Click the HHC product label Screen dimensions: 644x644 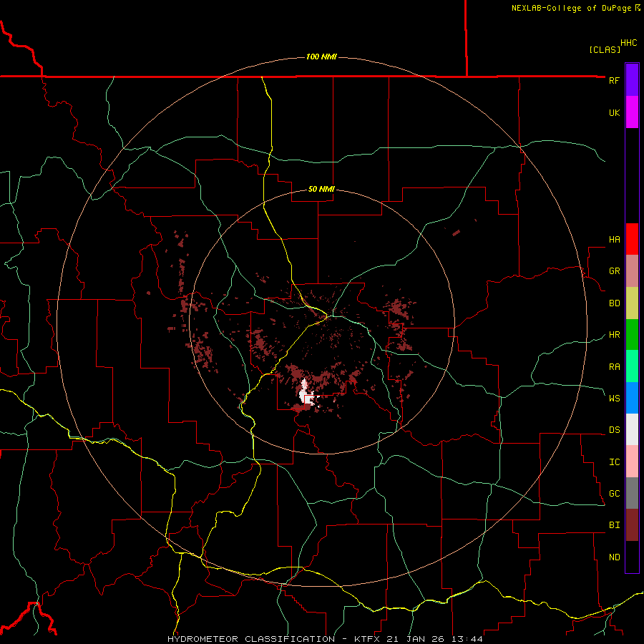coord(628,43)
